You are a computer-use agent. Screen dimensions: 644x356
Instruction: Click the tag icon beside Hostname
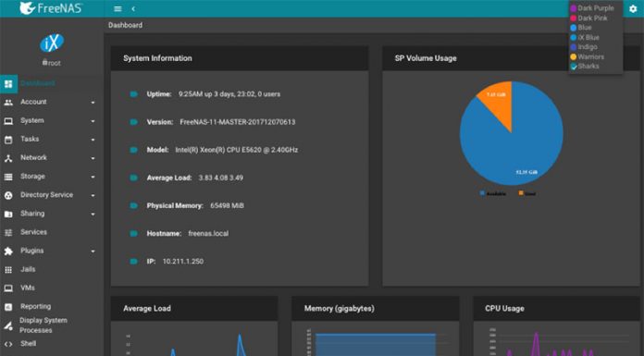[x=133, y=234]
